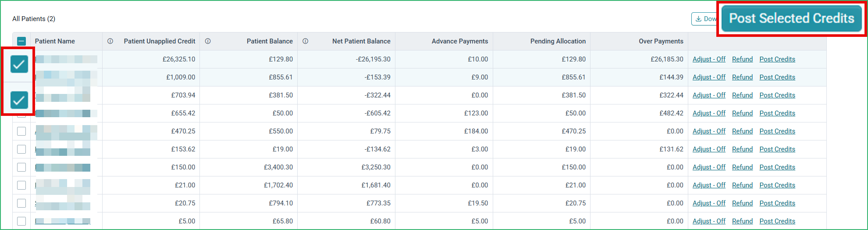Click Post Credits for the £21.00 row
This screenshot has width=868, height=230.
click(x=777, y=185)
